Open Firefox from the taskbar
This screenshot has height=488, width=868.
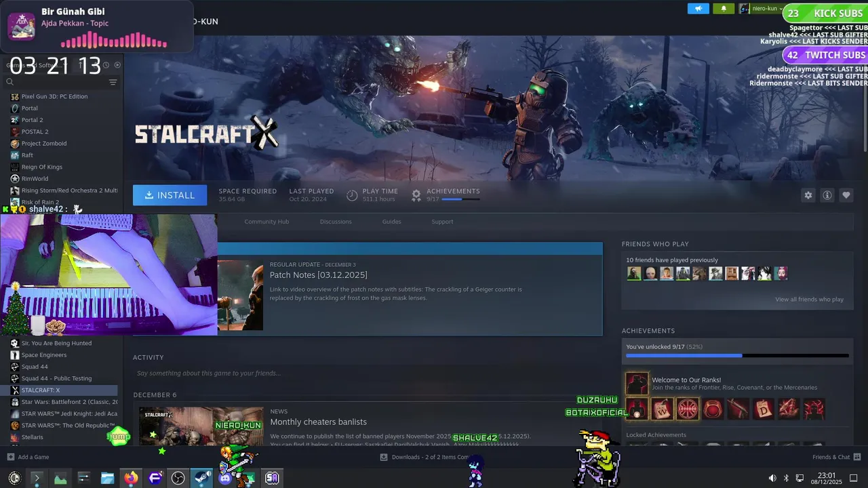[x=131, y=478]
